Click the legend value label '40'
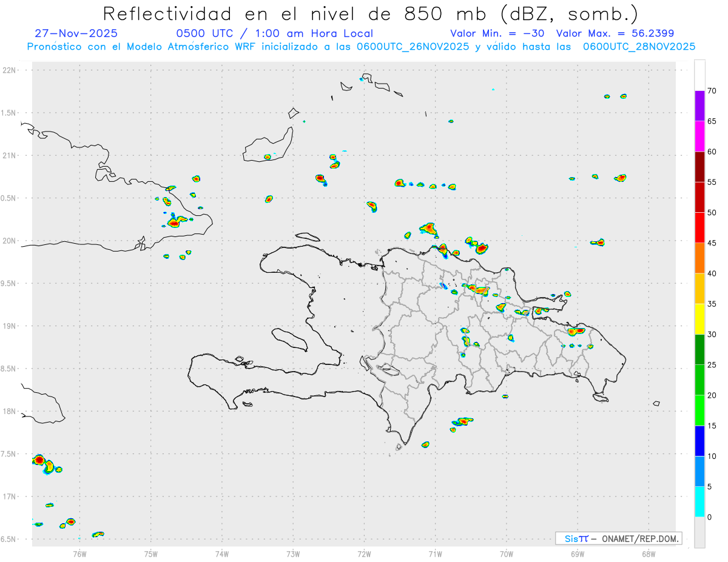This screenshot has width=728, height=562. coord(712,273)
